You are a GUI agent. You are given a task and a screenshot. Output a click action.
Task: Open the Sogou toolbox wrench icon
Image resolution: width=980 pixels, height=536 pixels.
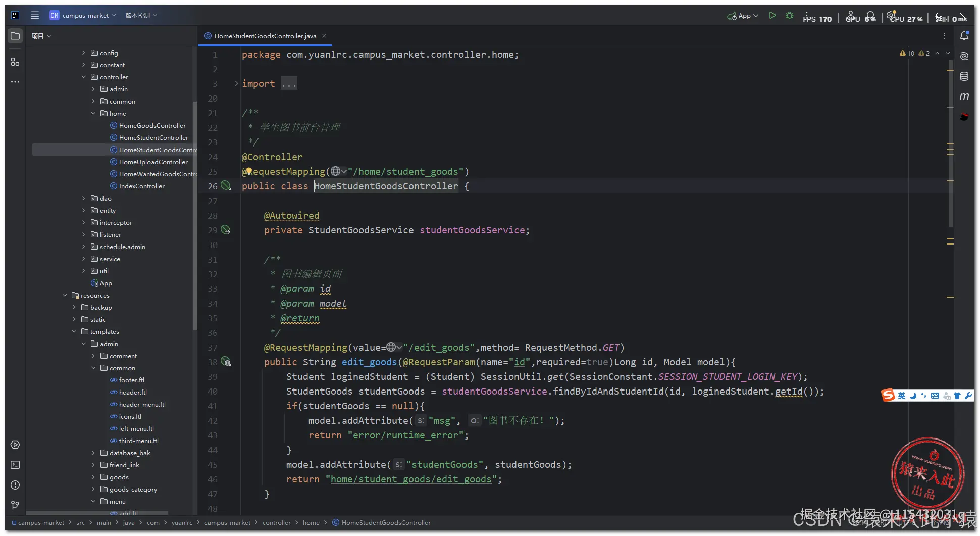968,396
